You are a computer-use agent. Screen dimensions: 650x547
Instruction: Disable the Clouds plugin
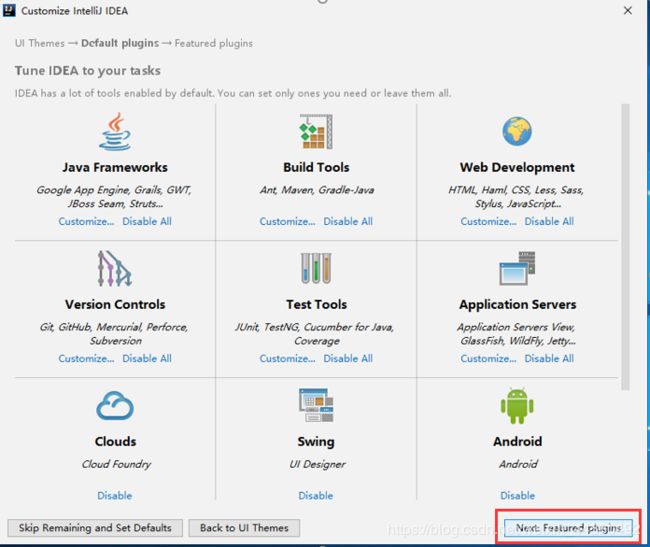(x=115, y=496)
